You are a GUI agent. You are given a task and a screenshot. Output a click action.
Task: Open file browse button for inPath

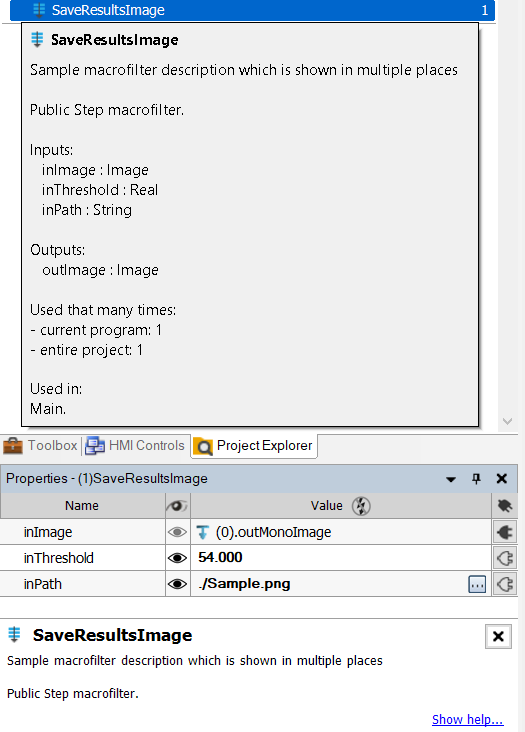click(x=477, y=584)
